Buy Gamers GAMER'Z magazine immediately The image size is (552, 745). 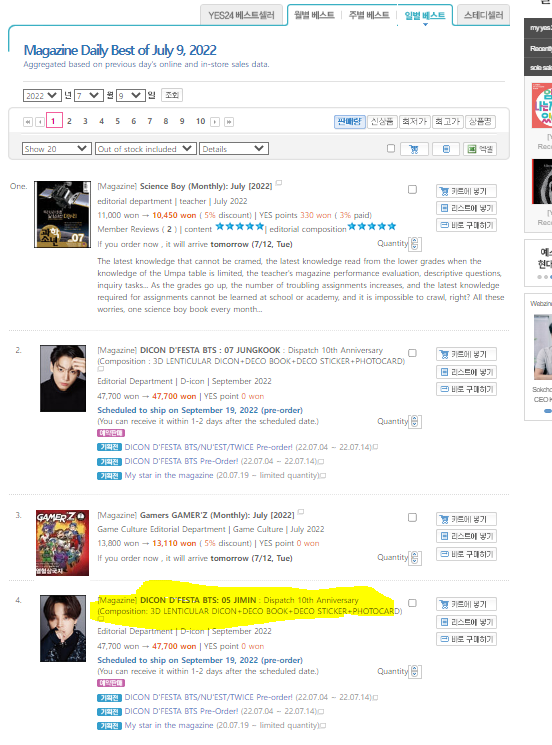[466, 554]
